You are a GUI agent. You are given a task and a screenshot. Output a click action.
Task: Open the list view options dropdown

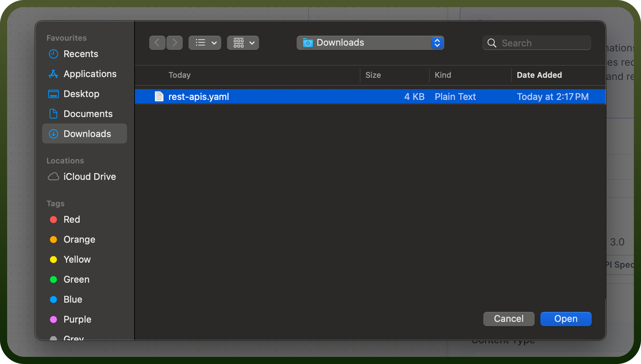click(x=205, y=43)
